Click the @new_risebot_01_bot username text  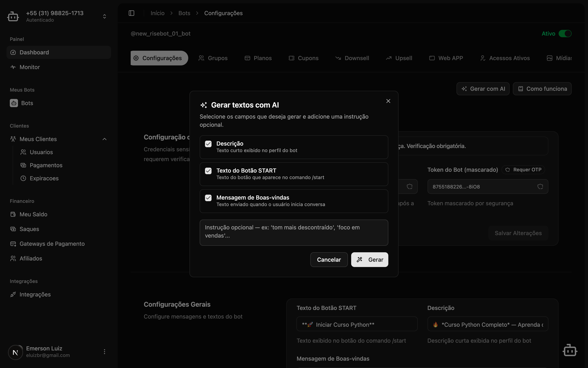tap(161, 34)
